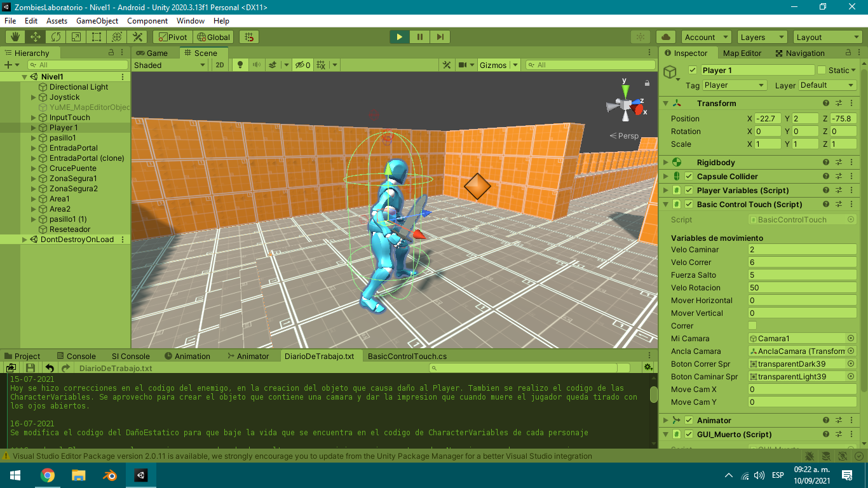Toggle 2D view mode
Screen dimensions: 868x488
(220, 65)
